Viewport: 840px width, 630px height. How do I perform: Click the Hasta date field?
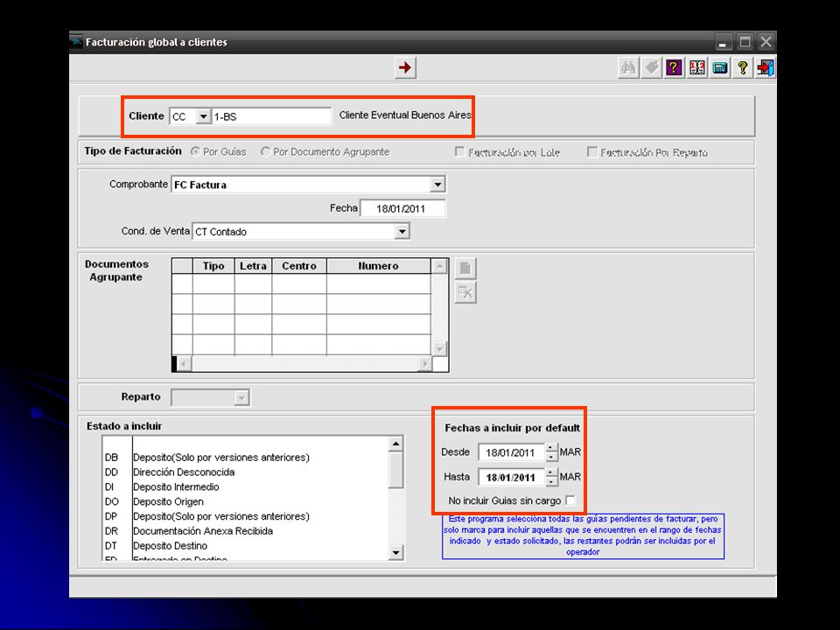coord(511,478)
